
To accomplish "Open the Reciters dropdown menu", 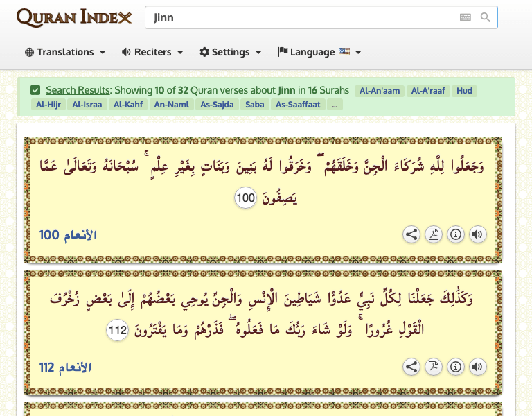I will pos(152,52).
